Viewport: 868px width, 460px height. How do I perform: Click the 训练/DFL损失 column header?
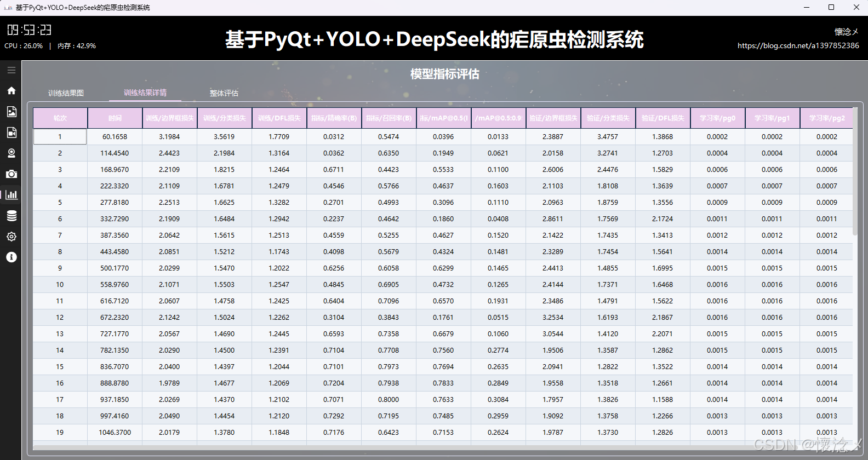279,118
